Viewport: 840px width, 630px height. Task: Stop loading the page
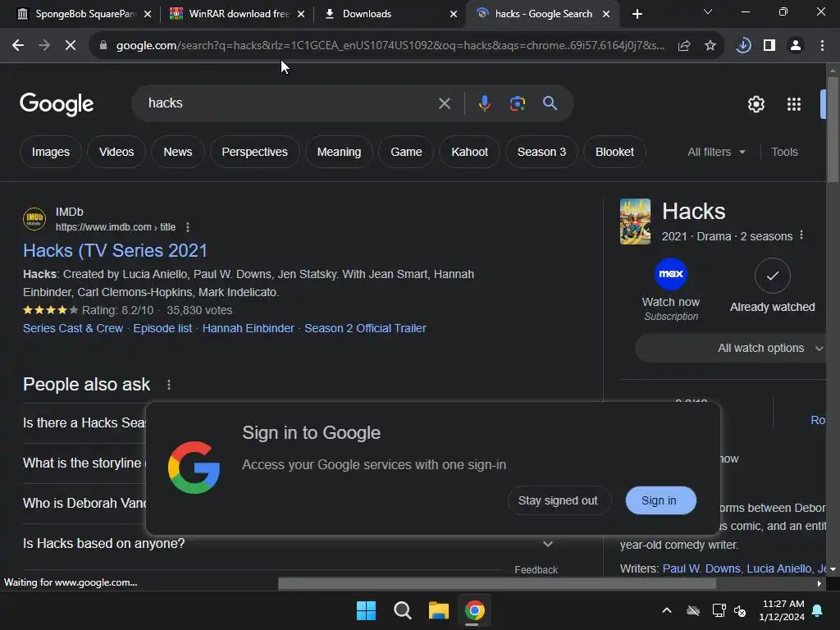tap(71, 46)
